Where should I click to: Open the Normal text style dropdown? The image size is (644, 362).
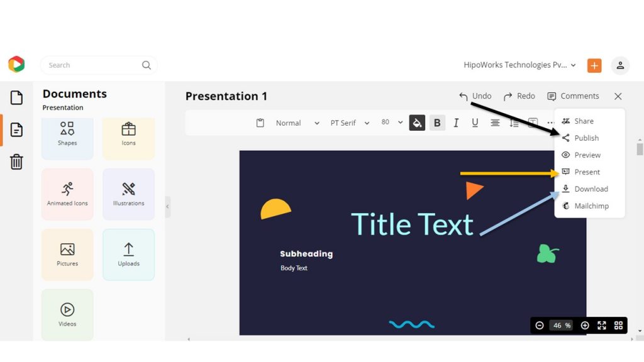point(297,123)
